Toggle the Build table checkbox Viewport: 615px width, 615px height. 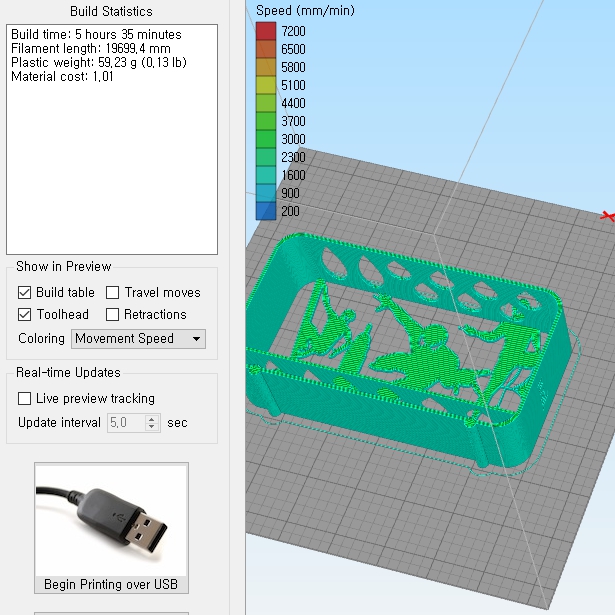pos(24,293)
